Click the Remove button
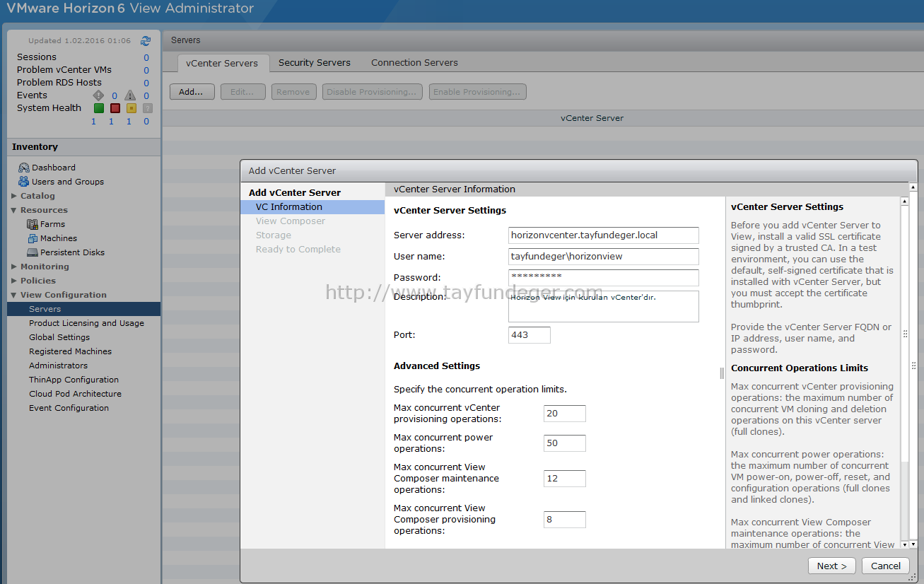 pos(293,92)
